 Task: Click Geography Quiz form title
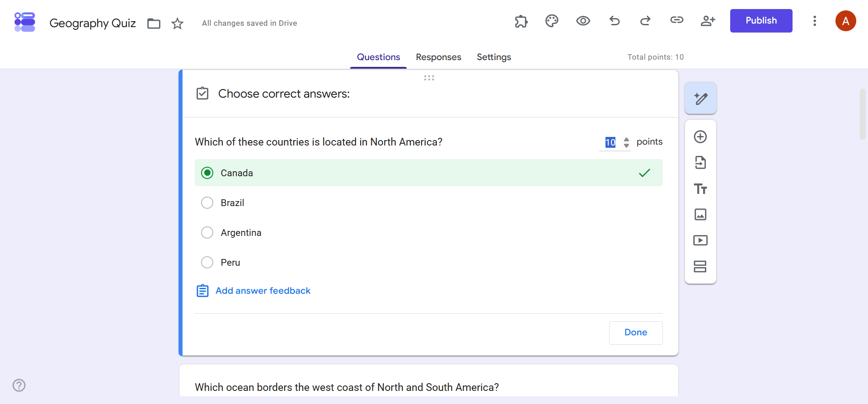click(93, 23)
